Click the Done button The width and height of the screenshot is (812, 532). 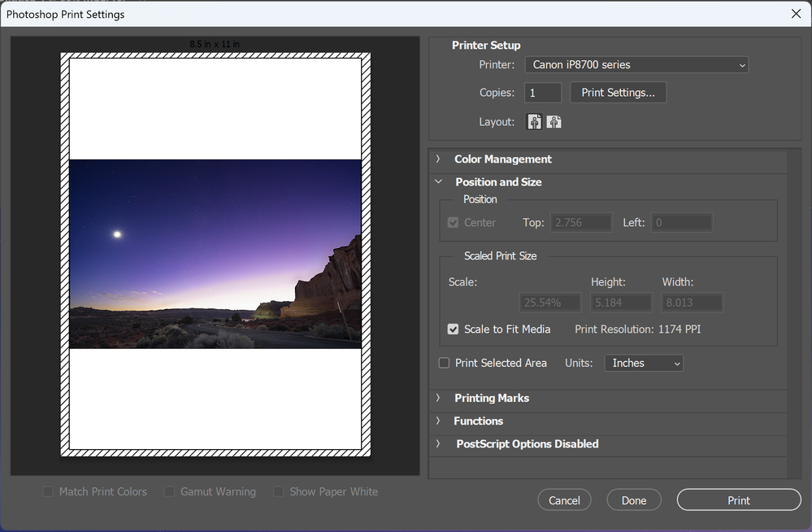[634, 500]
